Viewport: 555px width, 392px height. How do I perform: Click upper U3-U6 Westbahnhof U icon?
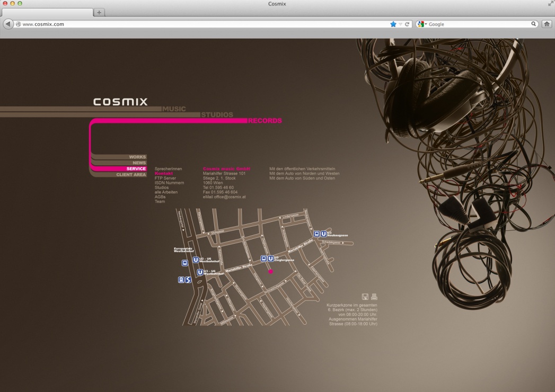[196, 260]
